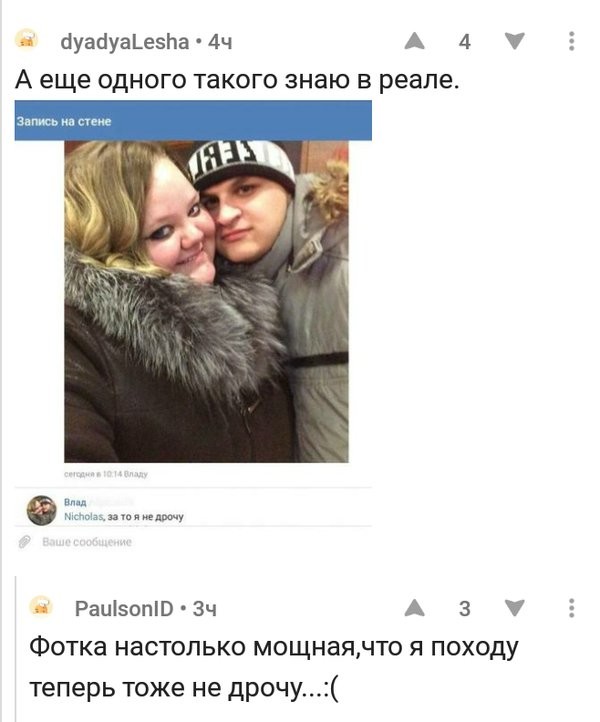
Task: Click the 'Запись на стене' header bar
Action: pyautogui.click(x=193, y=121)
